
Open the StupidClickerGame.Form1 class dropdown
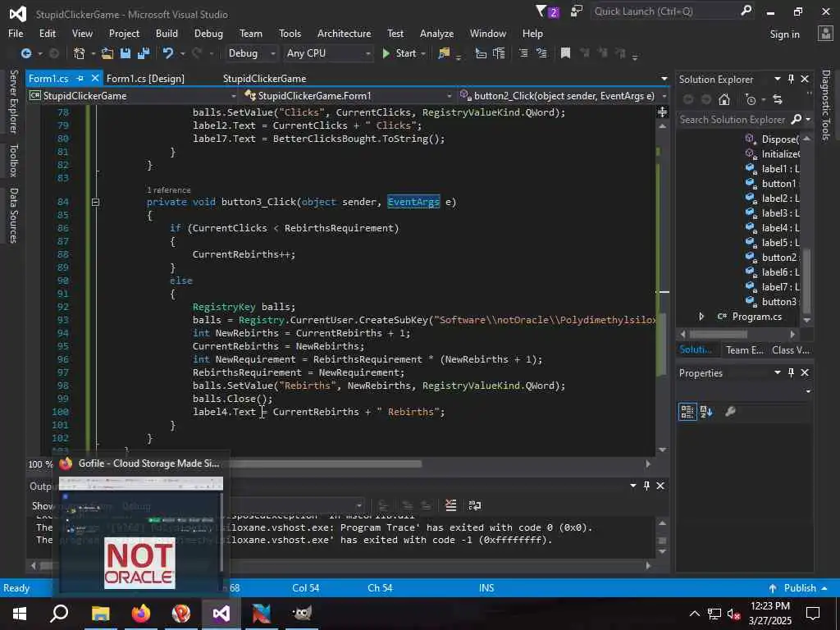point(348,96)
